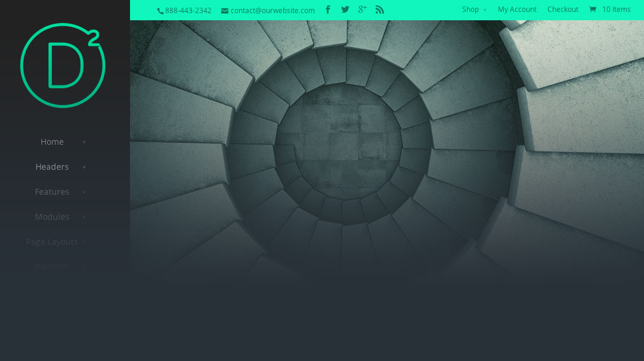The height and width of the screenshot is (361, 644).
Task: Open the Checkout link
Action: point(562,10)
